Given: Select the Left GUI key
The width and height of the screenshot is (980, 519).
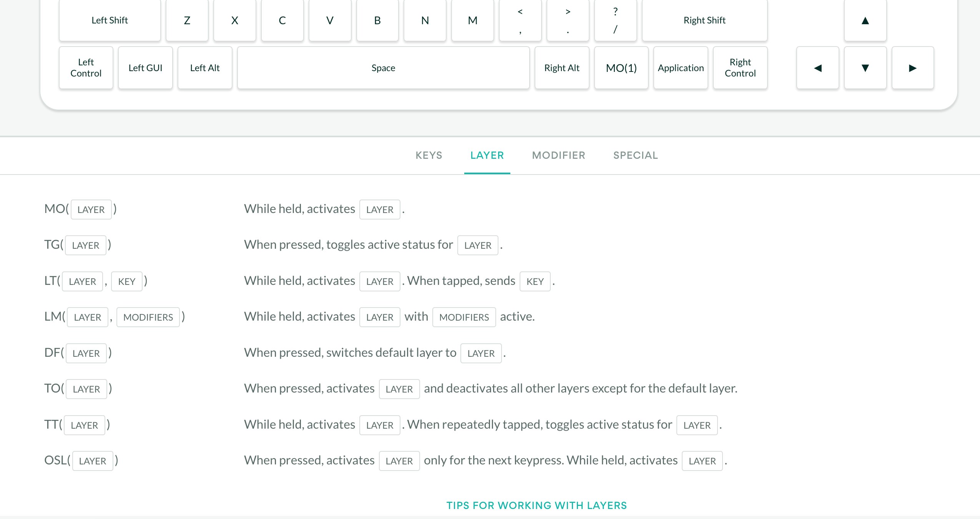Looking at the screenshot, I should [x=145, y=68].
